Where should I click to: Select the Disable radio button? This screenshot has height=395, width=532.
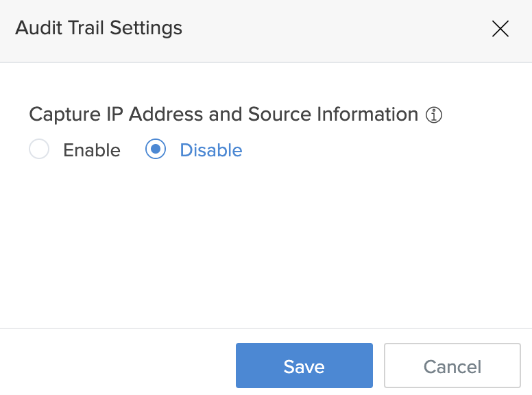156,149
